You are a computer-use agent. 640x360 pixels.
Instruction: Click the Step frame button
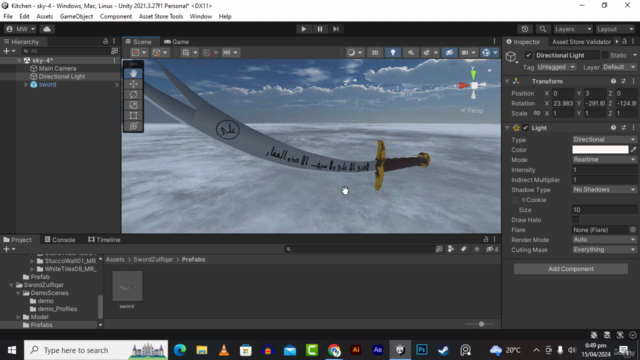coord(336,29)
